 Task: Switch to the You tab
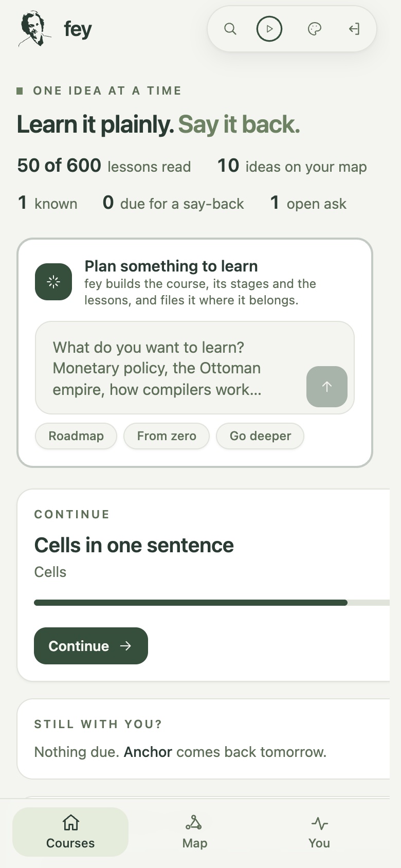coord(319,832)
